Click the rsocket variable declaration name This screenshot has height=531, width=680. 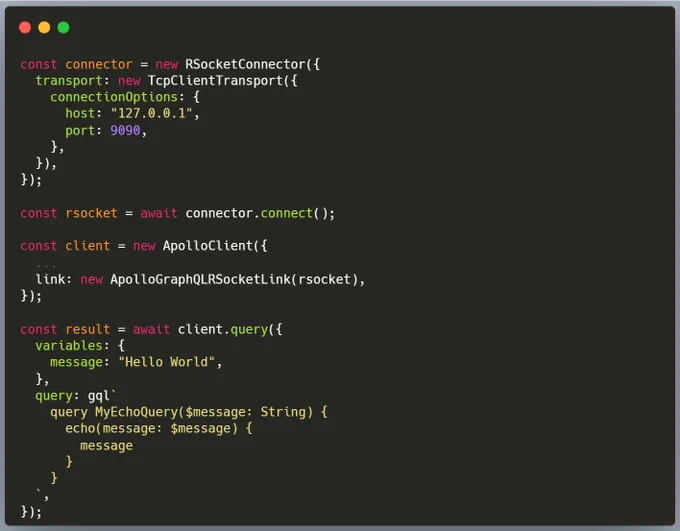pos(92,213)
